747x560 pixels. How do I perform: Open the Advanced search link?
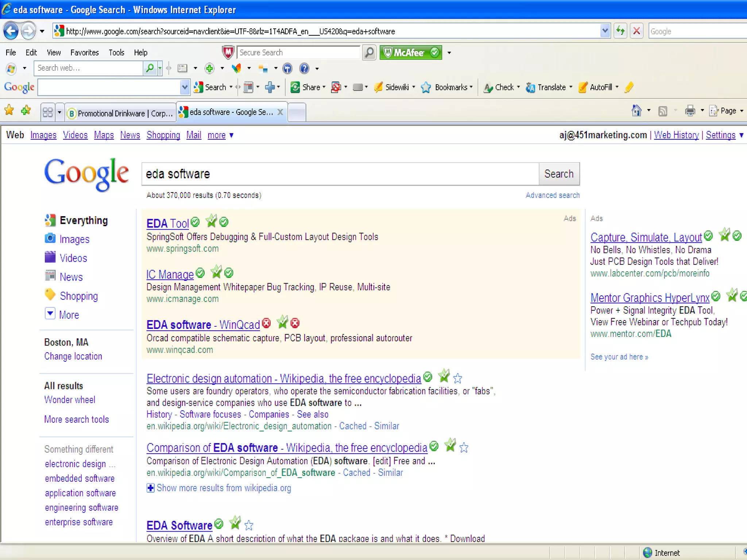552,195
